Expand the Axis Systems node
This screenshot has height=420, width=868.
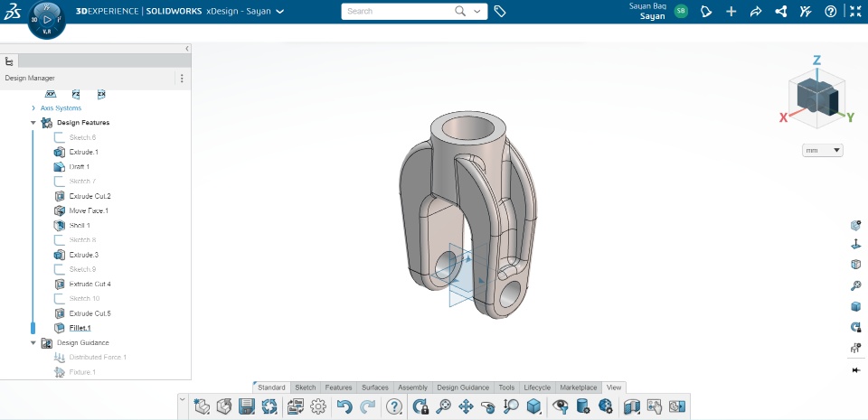33,108
